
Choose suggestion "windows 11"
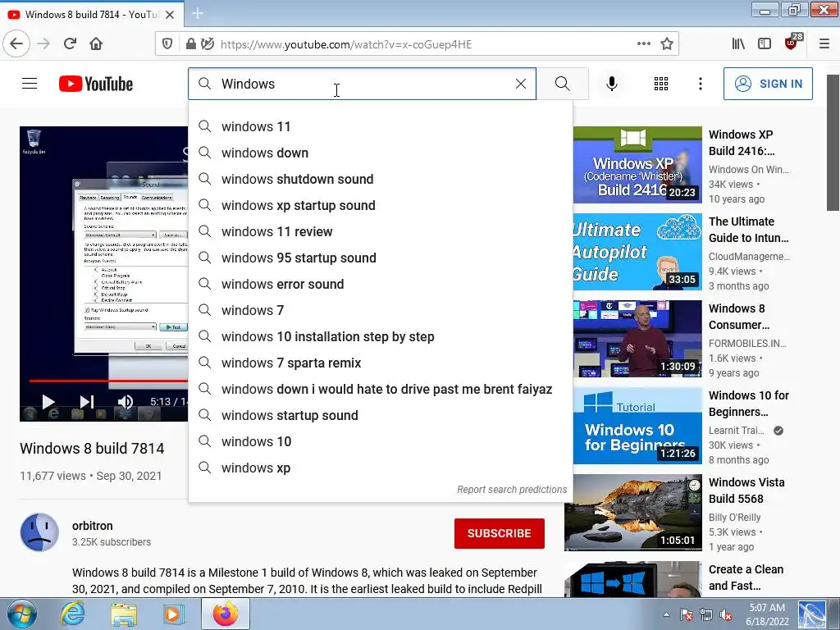[381, 127]
